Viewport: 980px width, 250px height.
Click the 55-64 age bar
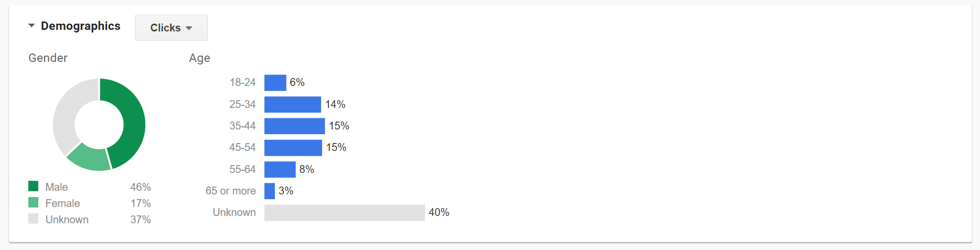(x=280, y=169)
